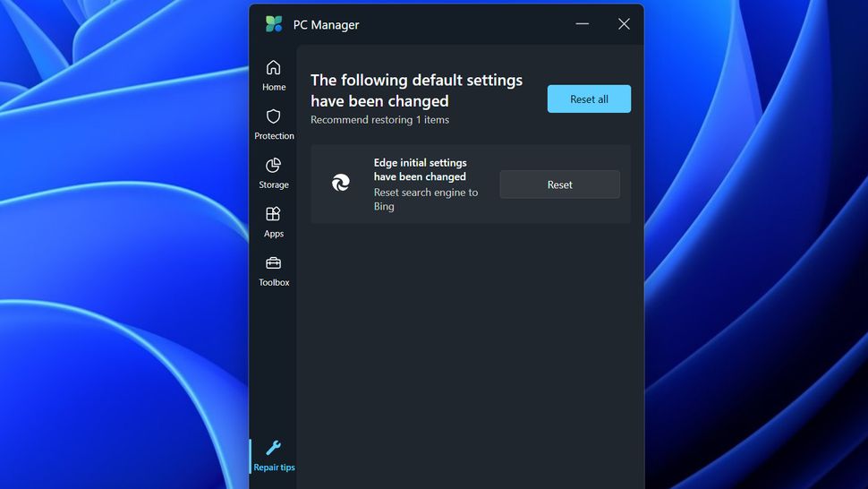Open the Apps section

coord(274,221)
